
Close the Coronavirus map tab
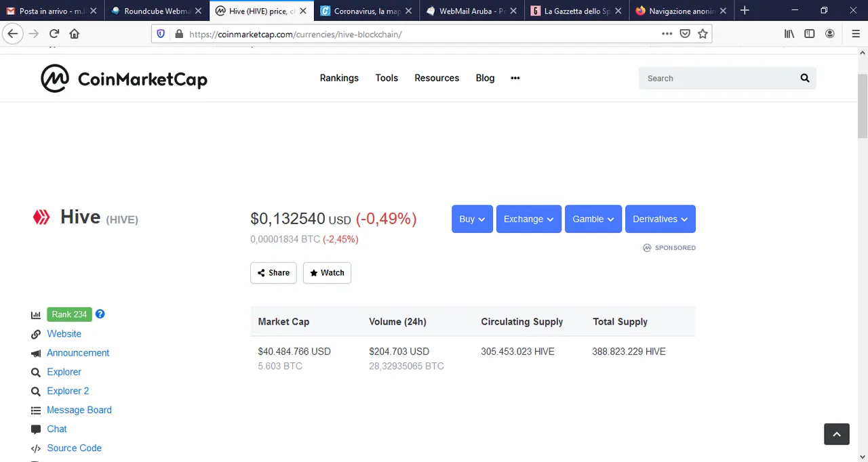pyautogui.click(x=408, y=11)
